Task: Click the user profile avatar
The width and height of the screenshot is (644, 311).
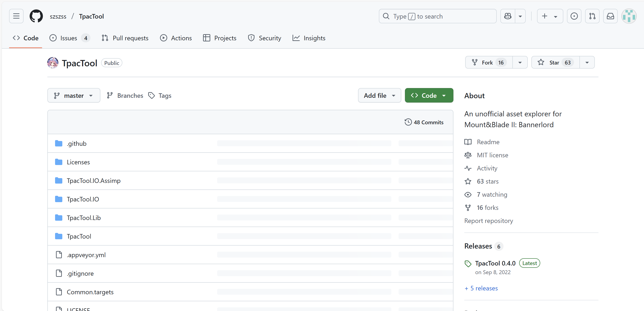Action: click(x=629, y=16)
